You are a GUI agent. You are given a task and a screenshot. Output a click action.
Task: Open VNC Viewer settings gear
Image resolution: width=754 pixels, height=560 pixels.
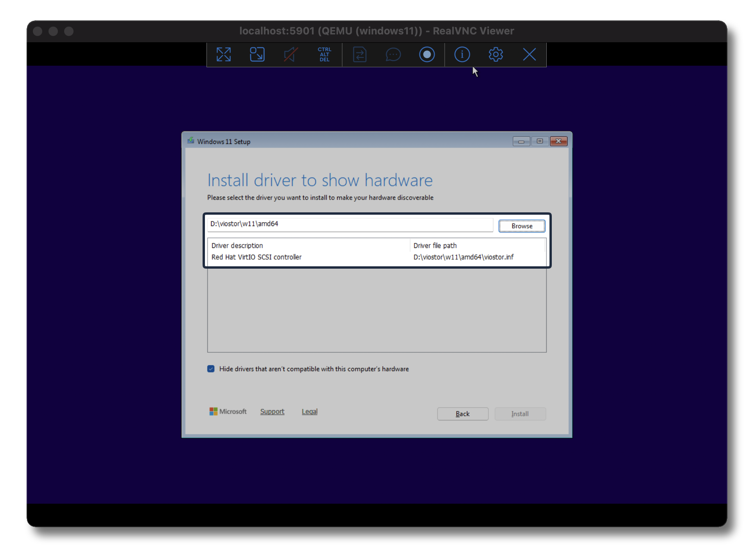495,54
